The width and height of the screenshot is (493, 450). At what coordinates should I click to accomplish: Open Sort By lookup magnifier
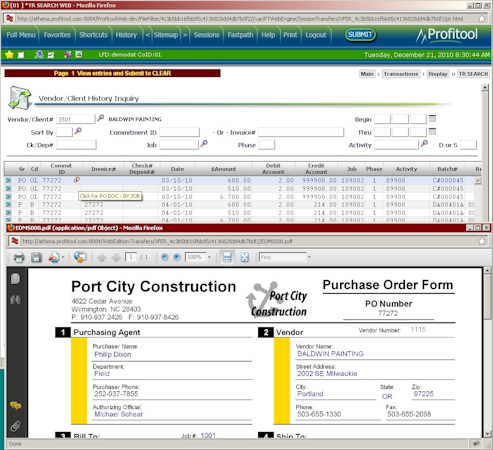click(78, 131)
